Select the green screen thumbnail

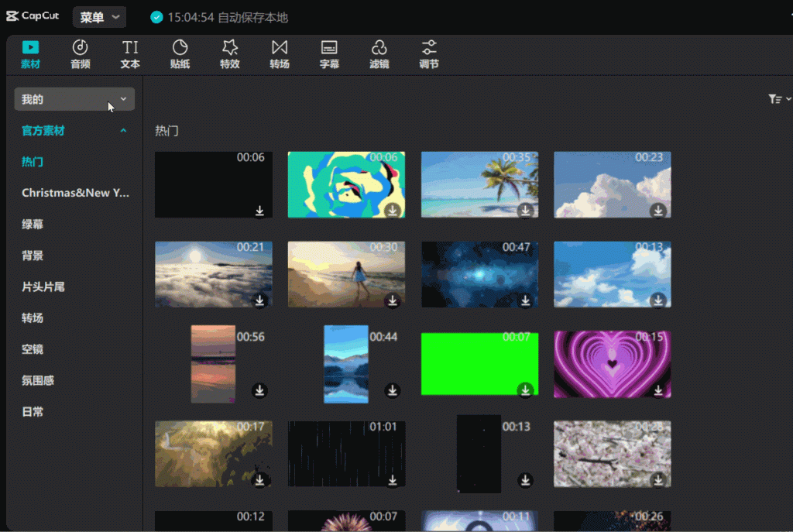[x=479, y=364]
